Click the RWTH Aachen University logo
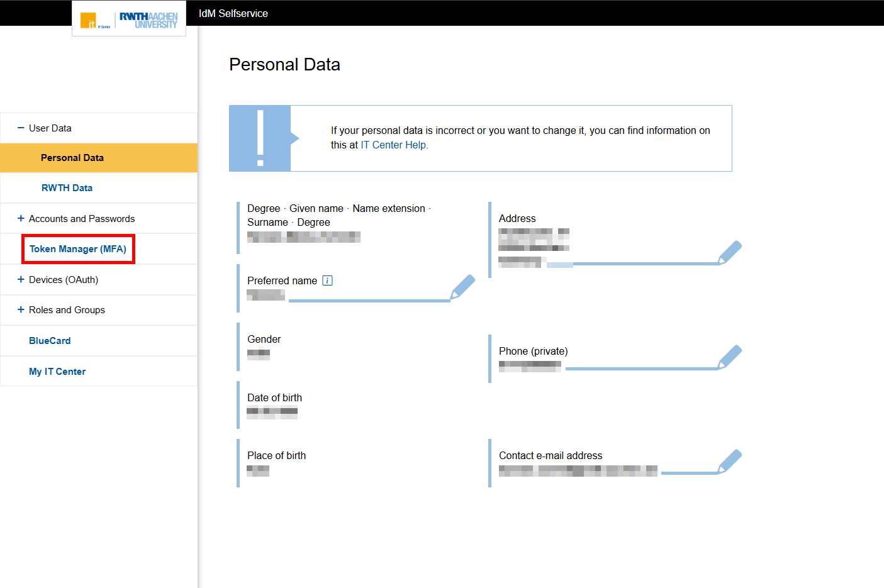Screen dimensions: 884x588 point(148,20)
